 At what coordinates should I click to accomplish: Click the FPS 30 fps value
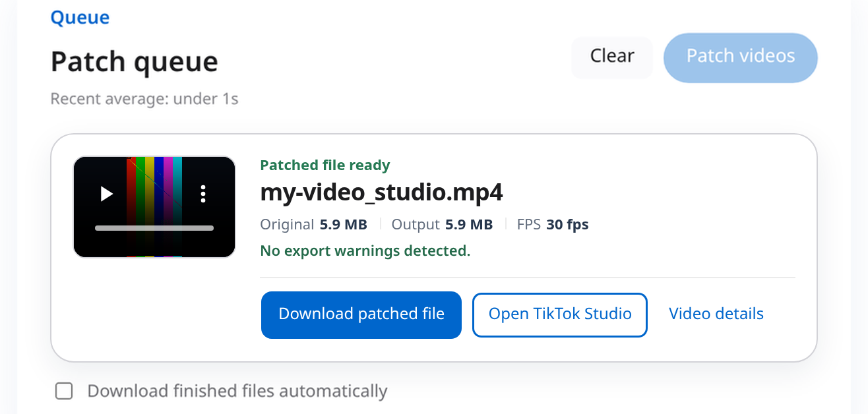coord(567,225)
